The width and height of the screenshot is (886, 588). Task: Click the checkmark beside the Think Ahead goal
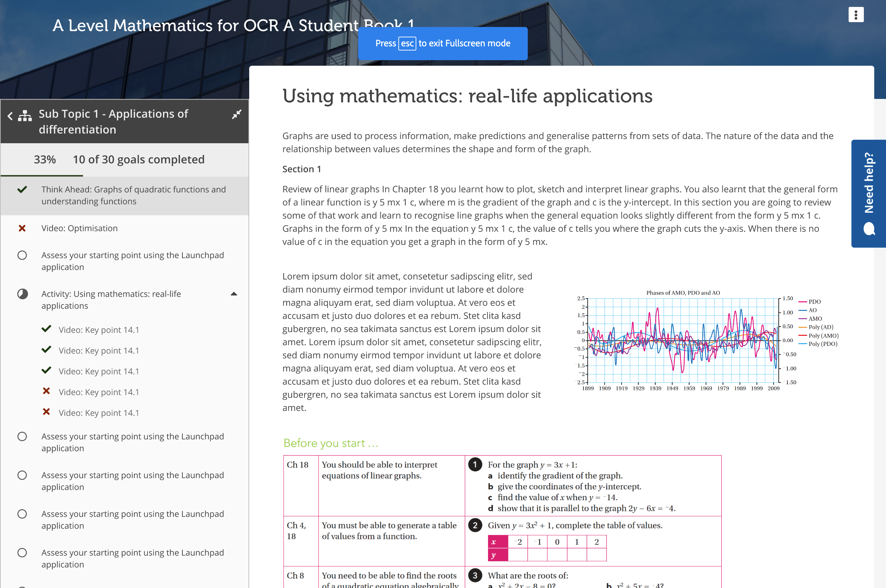pyautogui.click(x=22, y=190)
